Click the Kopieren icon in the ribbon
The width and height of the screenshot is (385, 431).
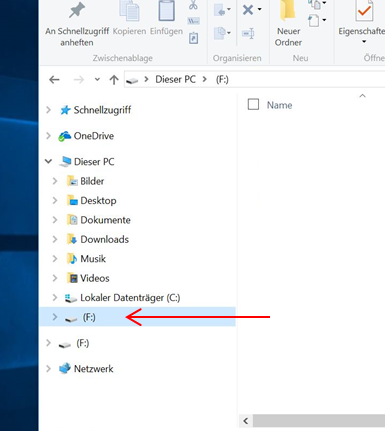(129, 11)
